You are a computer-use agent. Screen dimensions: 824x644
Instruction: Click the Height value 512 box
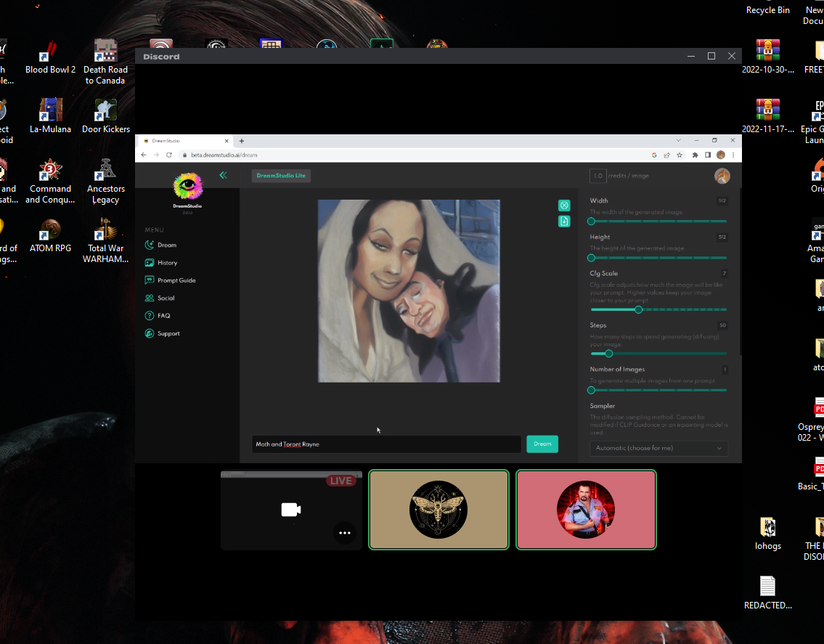pyautogui.click(x=722, y=237)
